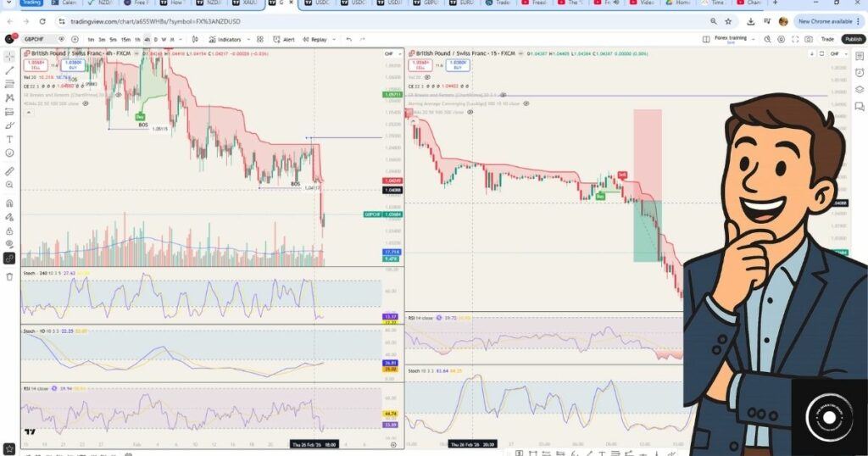
Task: Select the 1h timeframe
Action: tap(137, 39)
